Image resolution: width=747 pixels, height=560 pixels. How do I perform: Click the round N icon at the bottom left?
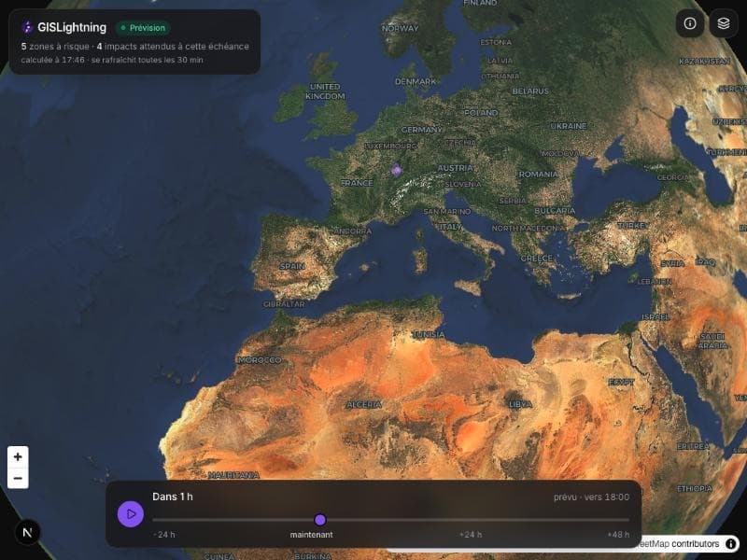click(x=27, y=532)
